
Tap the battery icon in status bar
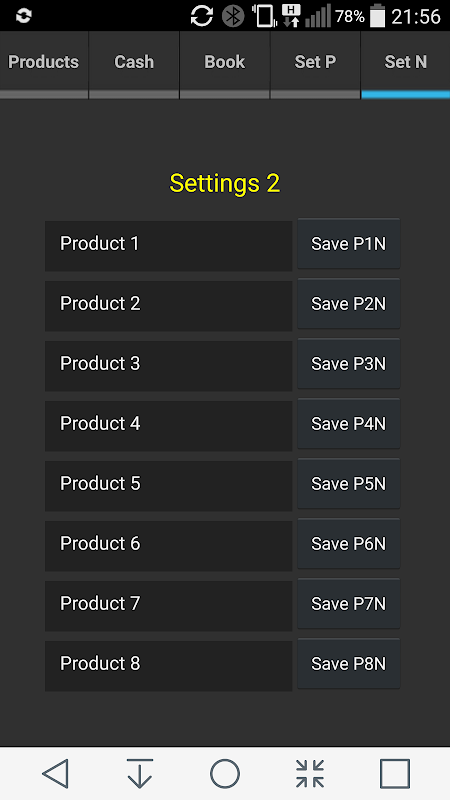pos(377,16)
